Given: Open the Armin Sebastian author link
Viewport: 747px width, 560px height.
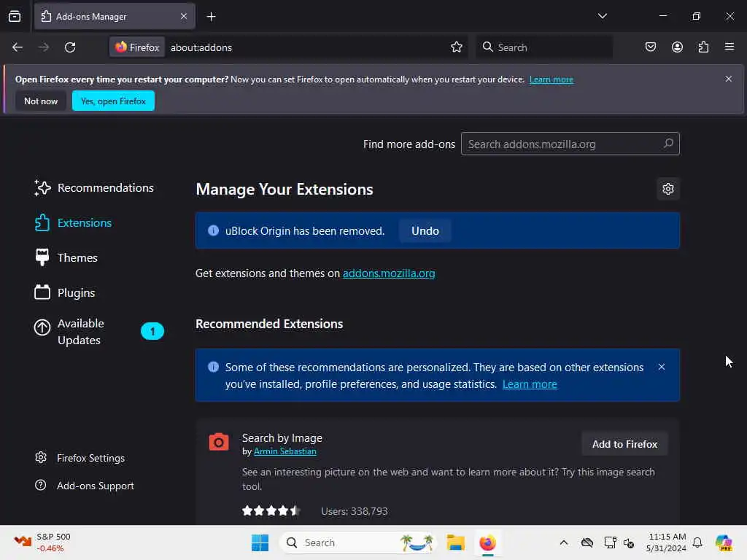Looking at the screenshot, I should pyautogui.click(x=285, y=451).
